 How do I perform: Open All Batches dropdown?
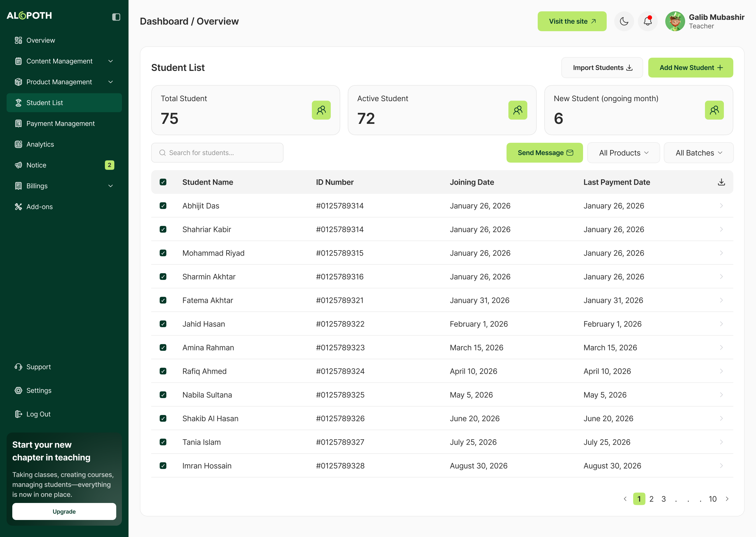click(x=698, y=153)
